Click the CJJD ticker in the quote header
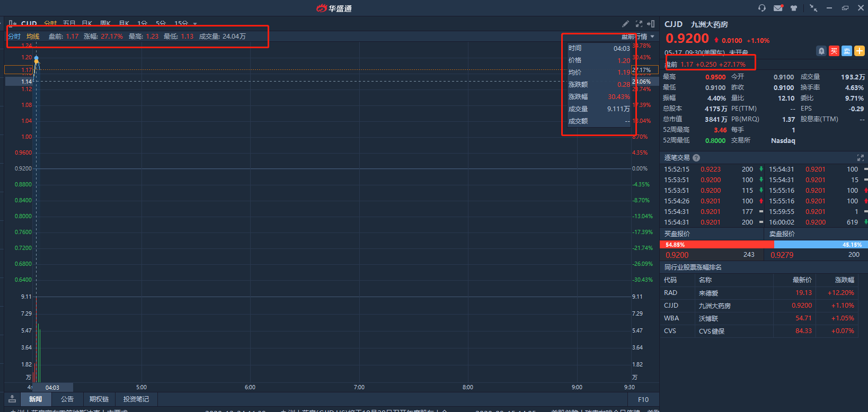868x412 pixels. tap(674, 24)
